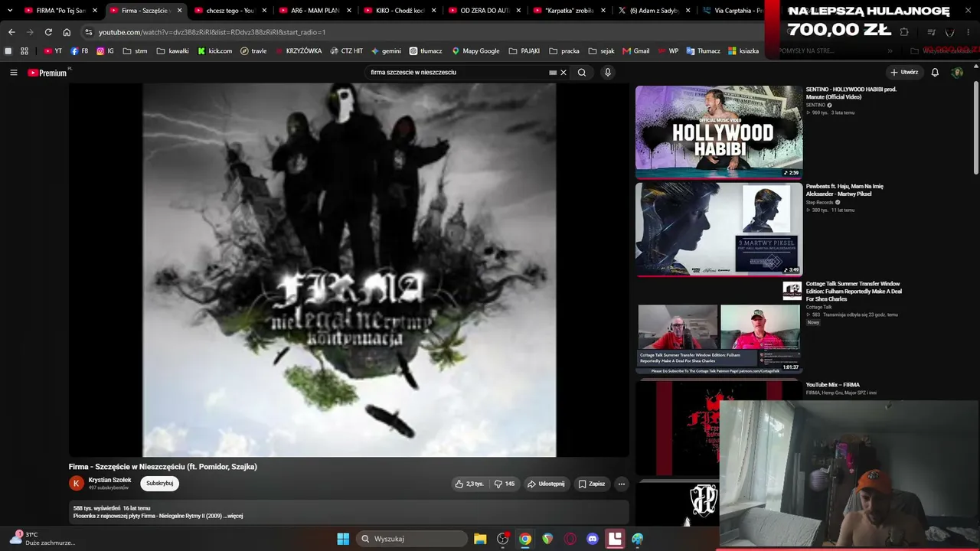980x551 pixels.
Task: Switch to "chcesz tego" YouTube tab
Action: coord(230,11)
